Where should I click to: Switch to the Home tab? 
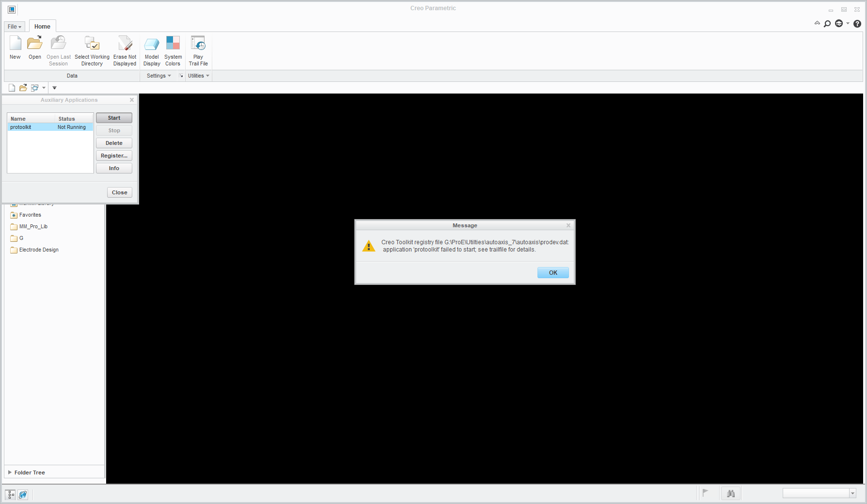[42, 26]
